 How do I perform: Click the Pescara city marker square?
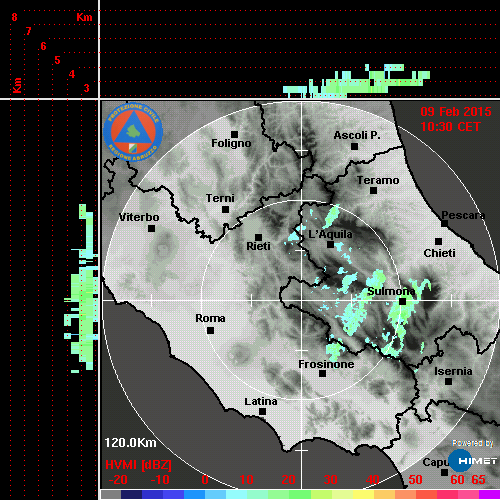click(445, 224)
